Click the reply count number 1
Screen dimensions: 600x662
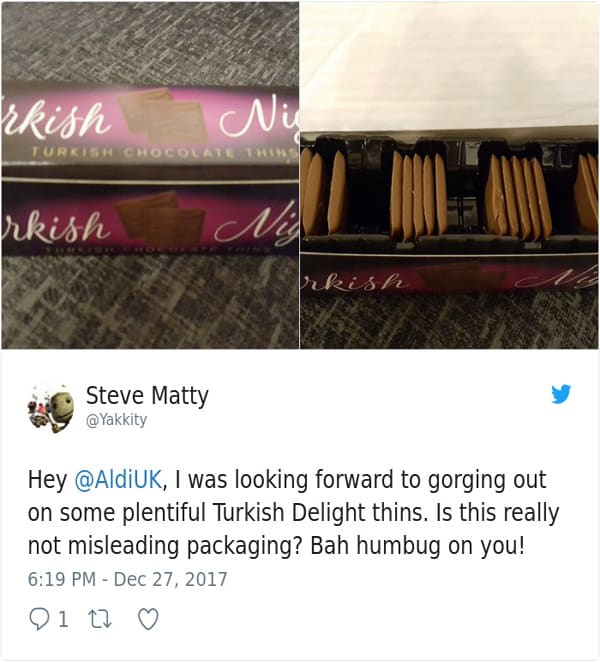pos(63,619)
